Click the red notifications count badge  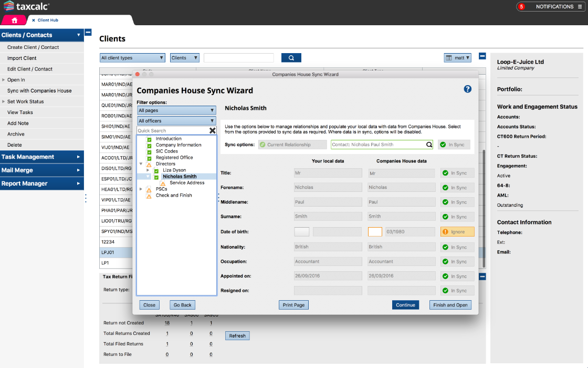(x=521, y=7)
